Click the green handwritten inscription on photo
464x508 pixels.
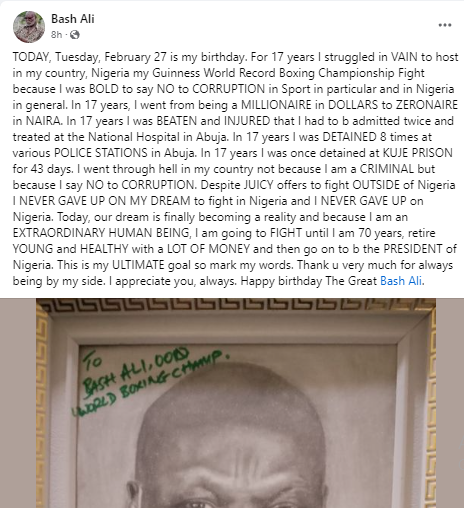coord(151,381)
